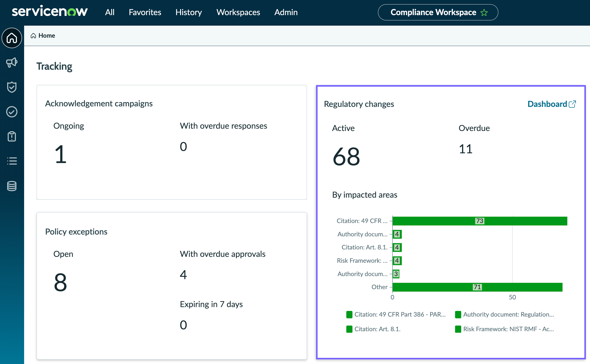Expand the All menu
The height and width of the screenshot is (364, 590).
point(110,12)
